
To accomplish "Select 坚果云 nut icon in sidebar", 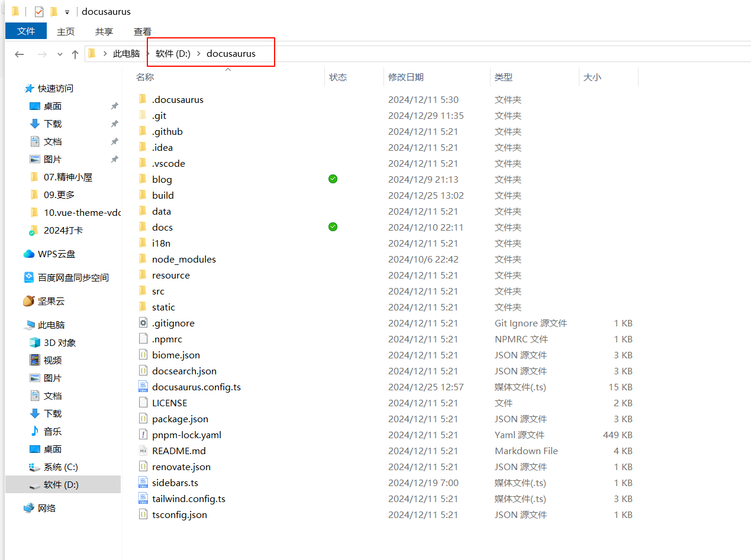I will 29,301.
